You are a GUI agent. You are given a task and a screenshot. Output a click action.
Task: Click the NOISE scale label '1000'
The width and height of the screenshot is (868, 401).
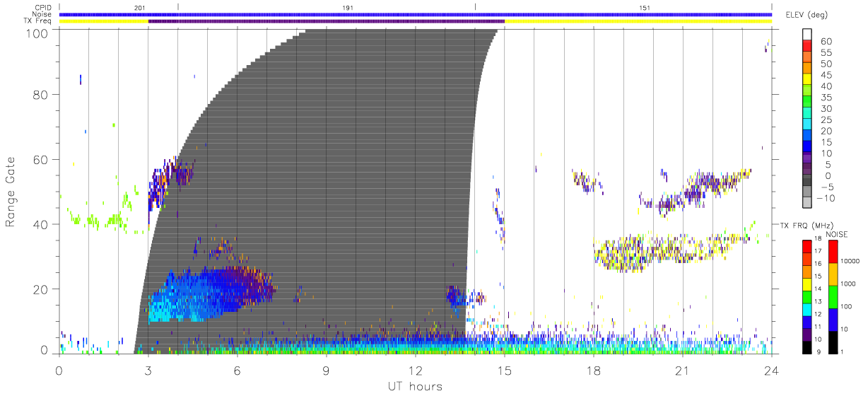(850, 284)
